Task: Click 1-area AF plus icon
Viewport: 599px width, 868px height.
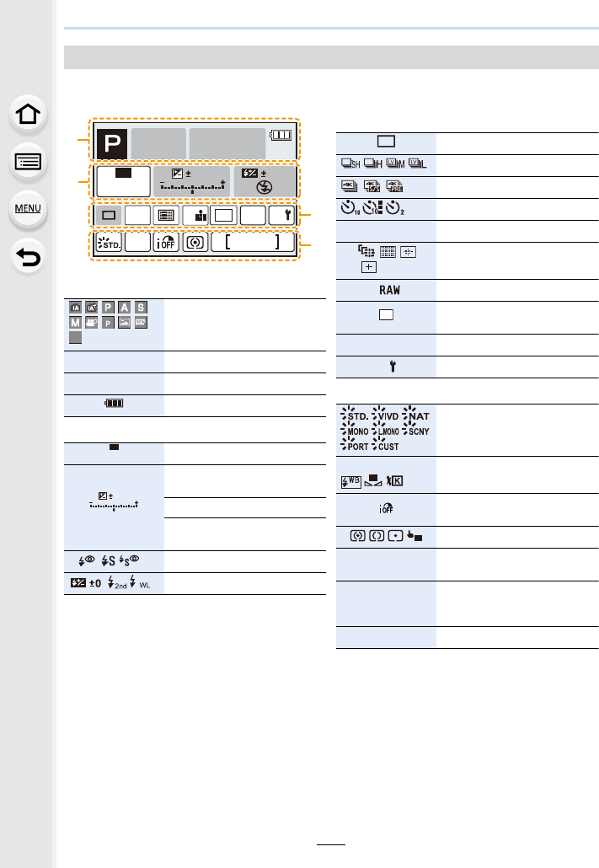Action: [369, 267]
